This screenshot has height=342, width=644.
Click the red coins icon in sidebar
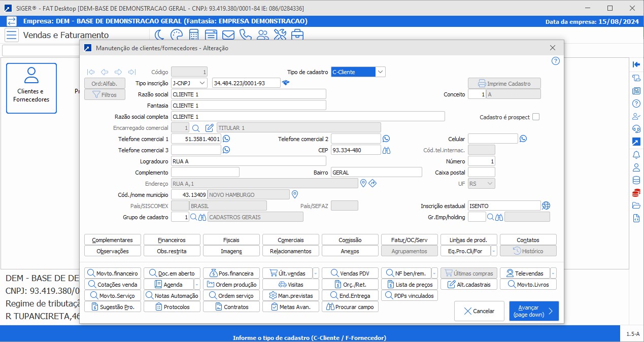[636, 193]
